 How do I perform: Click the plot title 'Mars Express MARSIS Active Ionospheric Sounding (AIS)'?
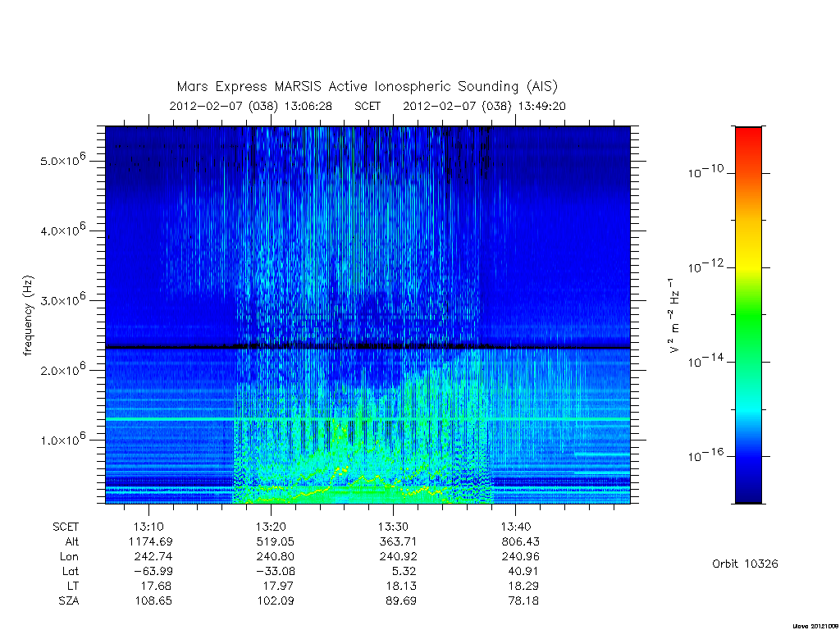coord(367,86)
